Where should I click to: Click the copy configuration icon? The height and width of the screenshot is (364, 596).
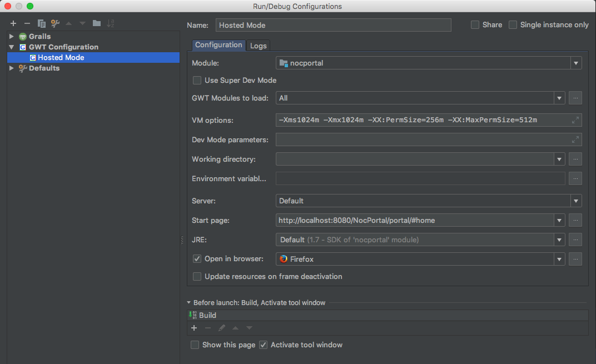41,23
